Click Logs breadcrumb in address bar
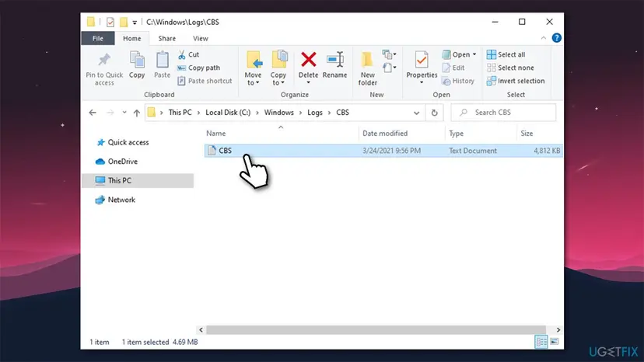 click(315, 113)
